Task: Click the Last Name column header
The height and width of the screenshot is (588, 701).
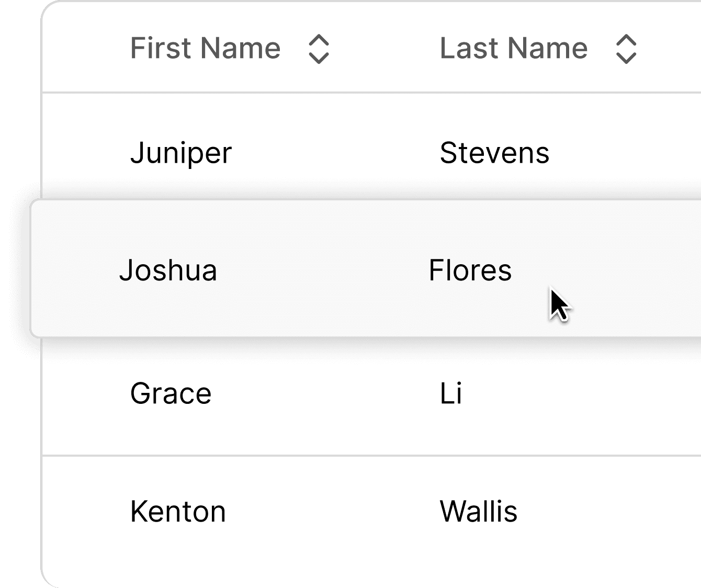Action: [x=513, y=49]
